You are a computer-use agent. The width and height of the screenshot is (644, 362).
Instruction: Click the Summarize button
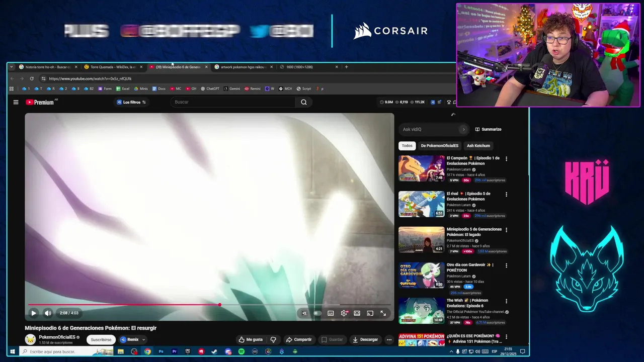[488, 129]
